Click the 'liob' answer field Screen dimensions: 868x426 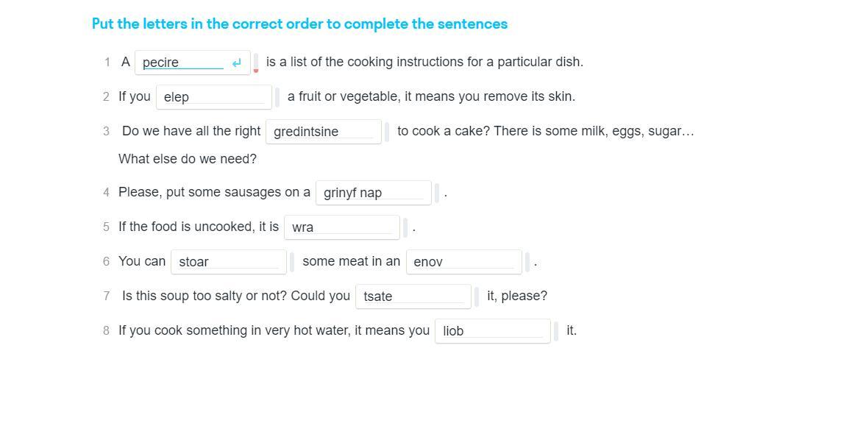click(492, 331)
